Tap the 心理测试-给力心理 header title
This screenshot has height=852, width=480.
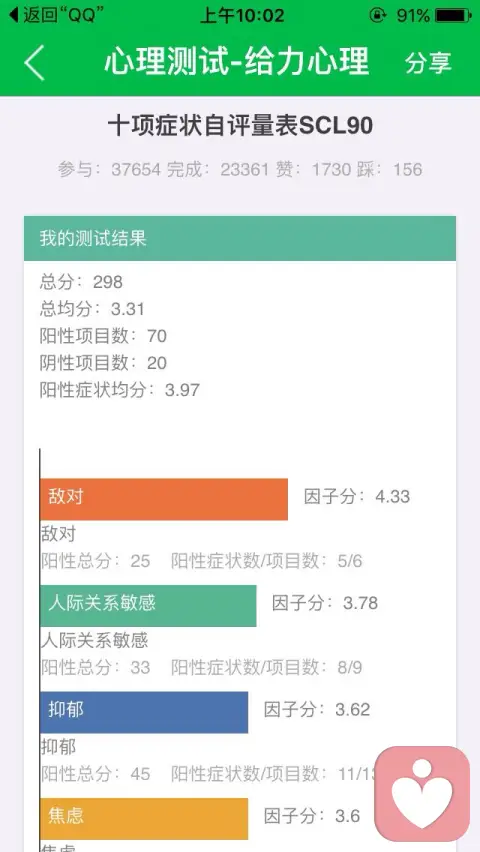[236, 61]
